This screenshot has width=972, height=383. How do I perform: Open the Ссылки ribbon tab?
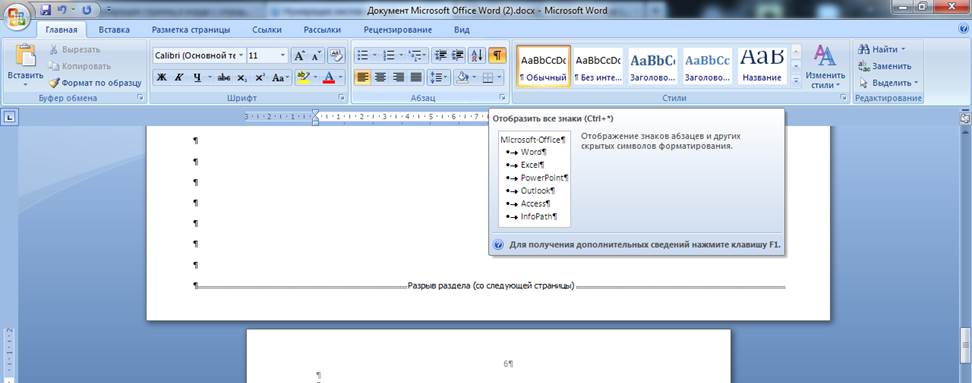point(267,29)
